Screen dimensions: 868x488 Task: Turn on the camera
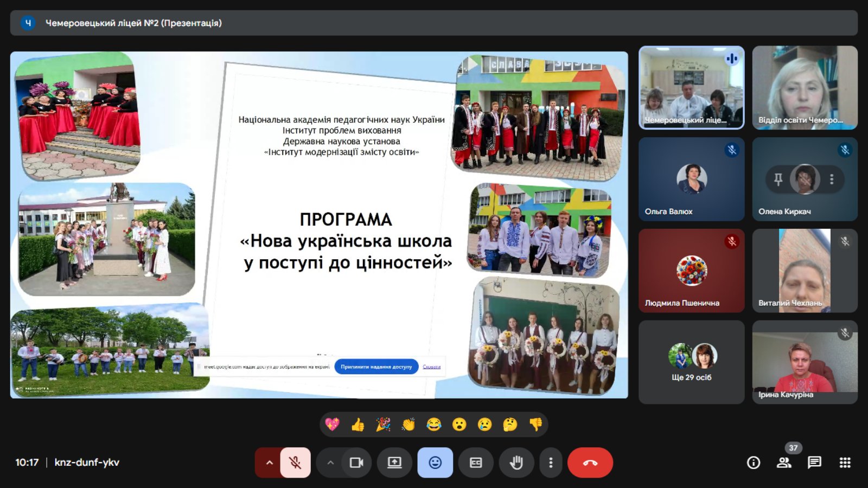[x=356, y=463]
